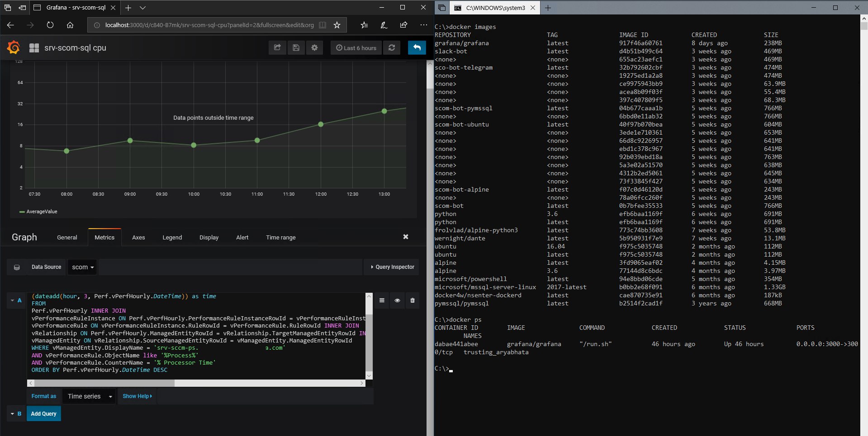Close the Grafana browser tab
Viewport: 868px width, 436px height.
pos(113,8)
